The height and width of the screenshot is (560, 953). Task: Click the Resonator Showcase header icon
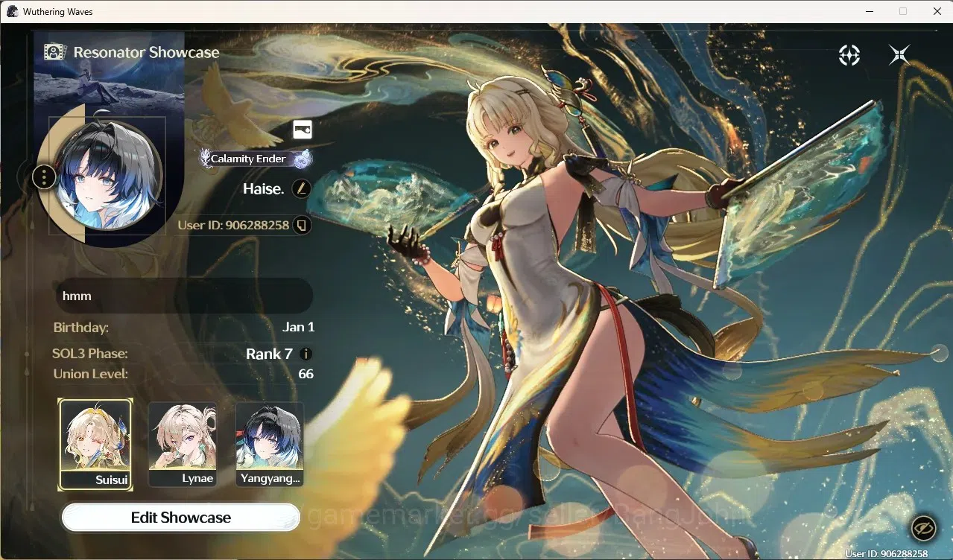click(x=55, y=52)
